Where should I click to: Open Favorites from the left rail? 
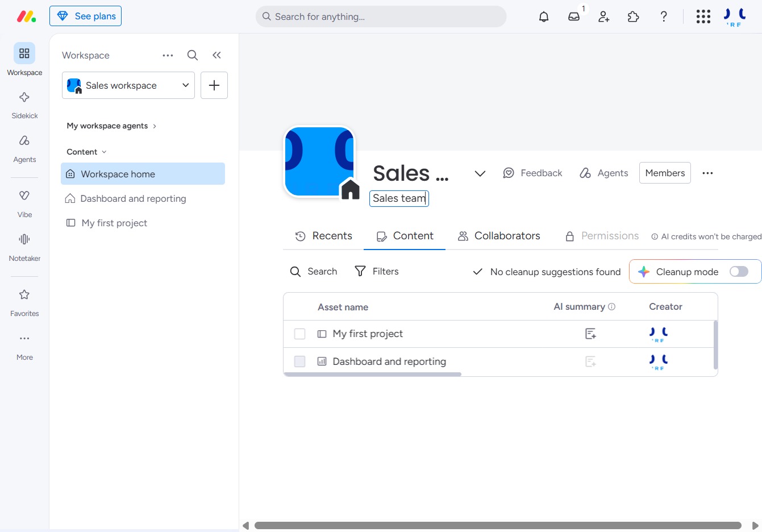tap(24, 302)
